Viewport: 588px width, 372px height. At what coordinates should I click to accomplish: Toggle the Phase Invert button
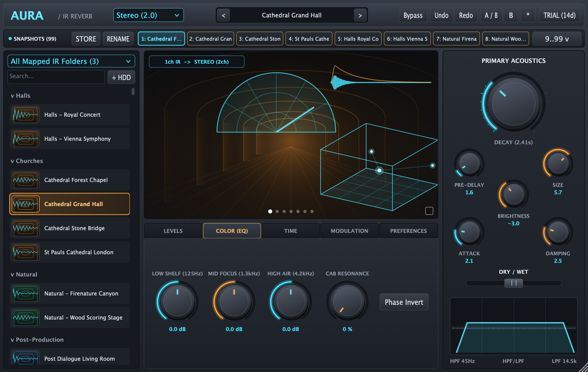pyautogui.click(x=404, y=302)
